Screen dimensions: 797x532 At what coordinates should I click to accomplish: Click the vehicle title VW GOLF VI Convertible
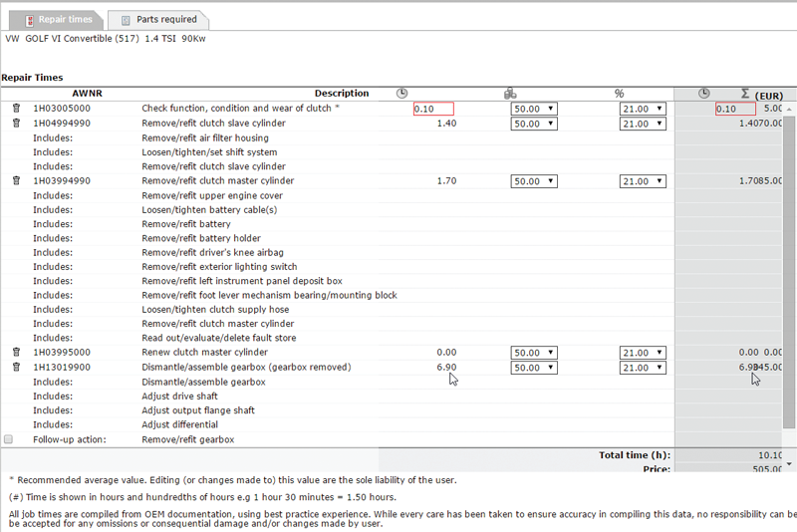106,39
